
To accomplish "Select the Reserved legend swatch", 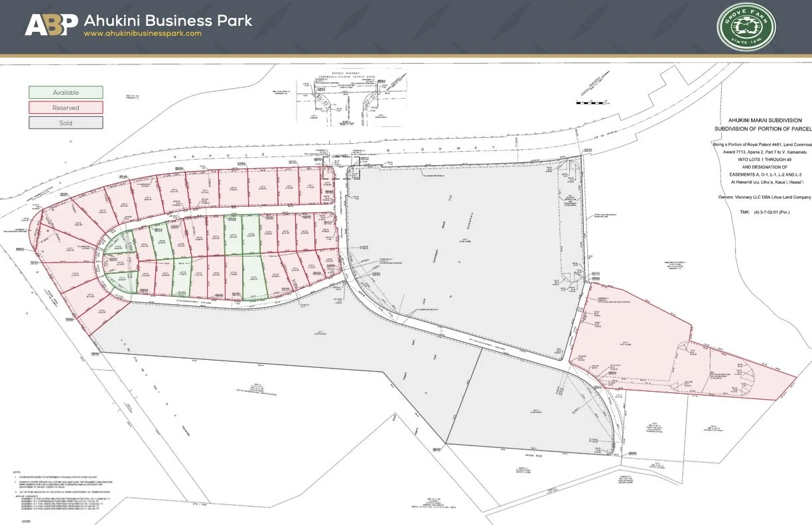I will coord(66,107).
